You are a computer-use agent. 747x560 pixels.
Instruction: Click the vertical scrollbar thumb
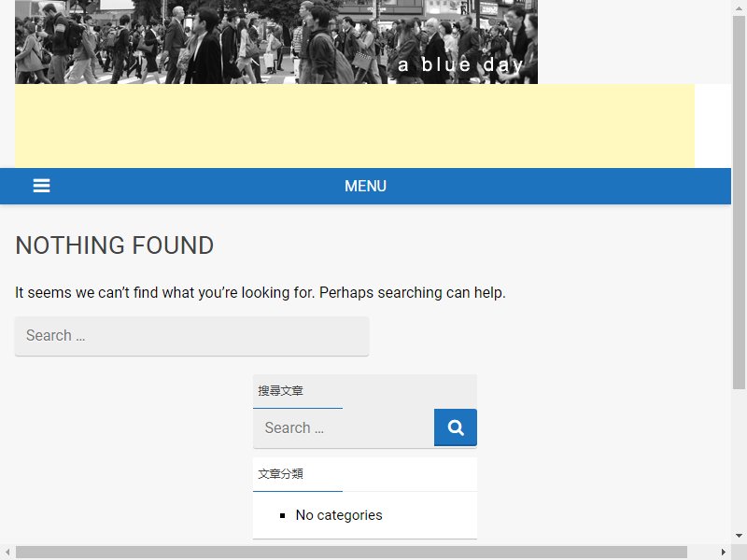(739, 203)
